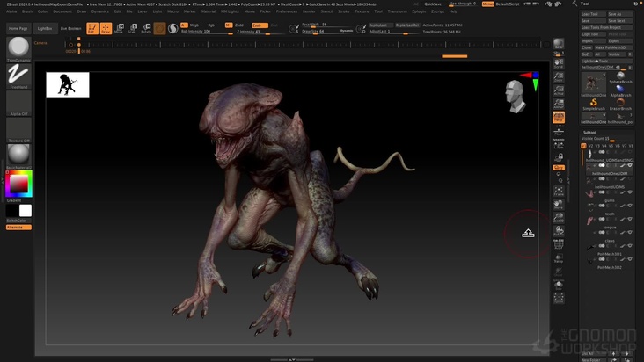
Task: Click the Save As button
Action: [x=619, y=14]
